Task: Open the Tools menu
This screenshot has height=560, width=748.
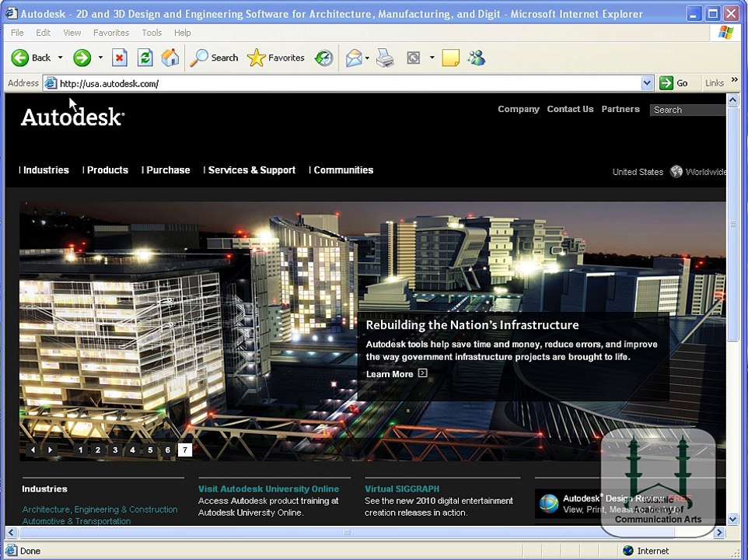Action: (x=152, y=33)
